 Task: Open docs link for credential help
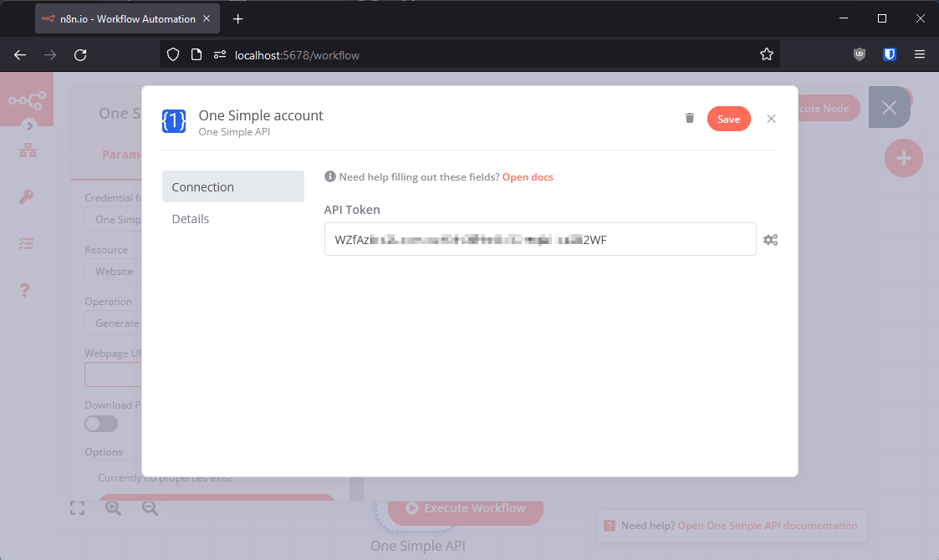528,177
